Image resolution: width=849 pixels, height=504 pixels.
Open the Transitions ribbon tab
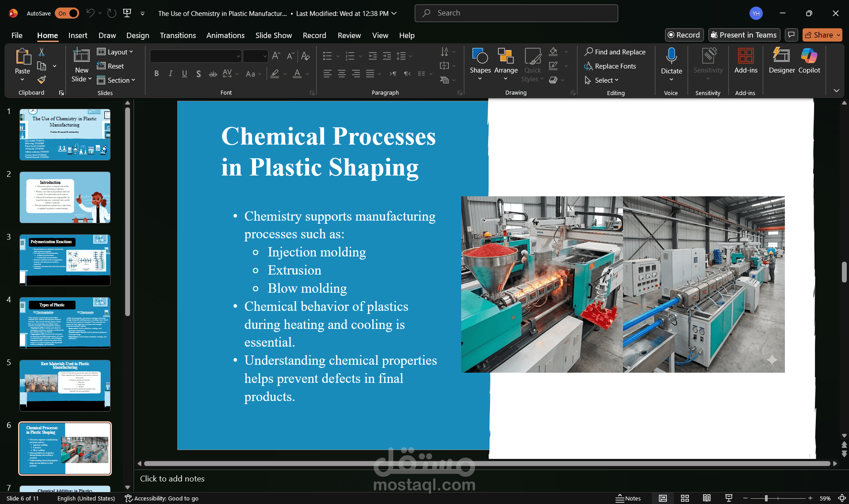178,35
